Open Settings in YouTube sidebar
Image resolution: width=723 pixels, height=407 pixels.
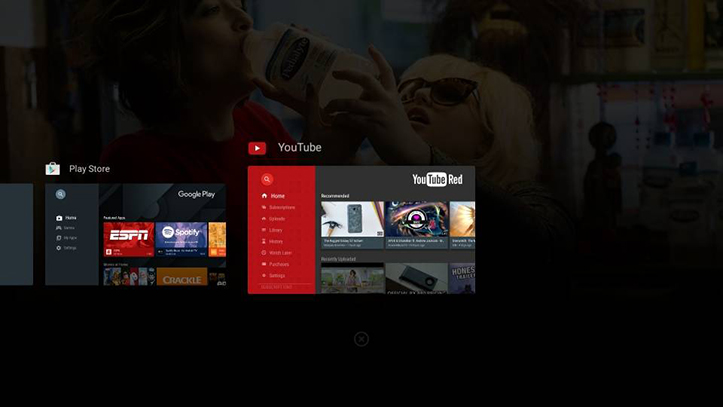point(277,276)
